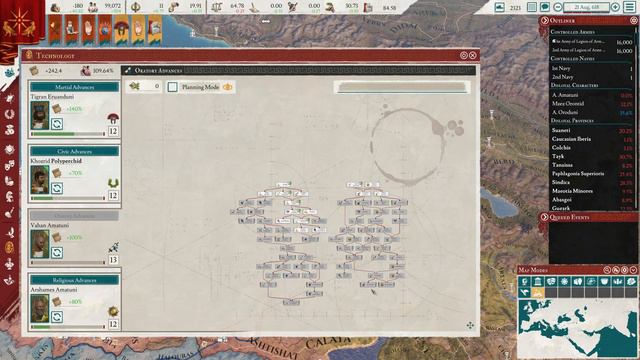This screenshot has height=360, width=640.
Task: Select 2nd Army in Outliner
Action: 591,51
